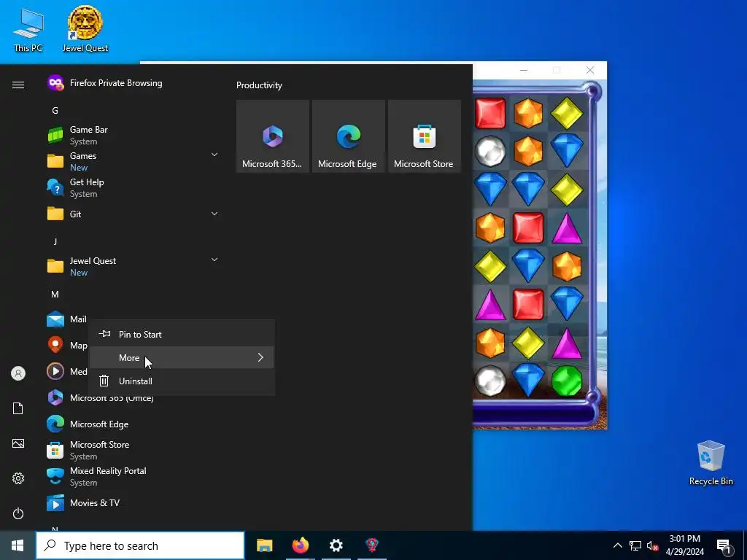
Task: Open Settings from the taskbar
Action: pos(336,545)
